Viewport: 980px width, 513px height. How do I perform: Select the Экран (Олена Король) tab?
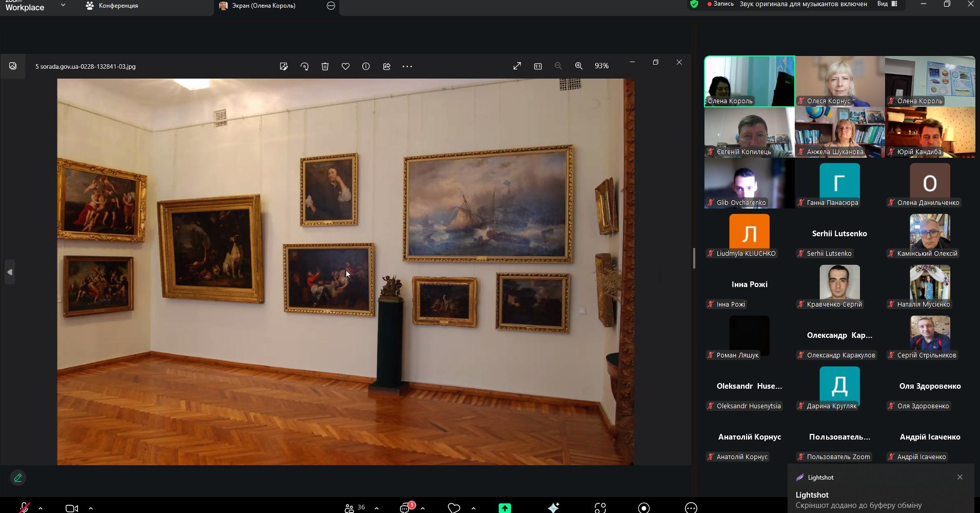(263, 6)
